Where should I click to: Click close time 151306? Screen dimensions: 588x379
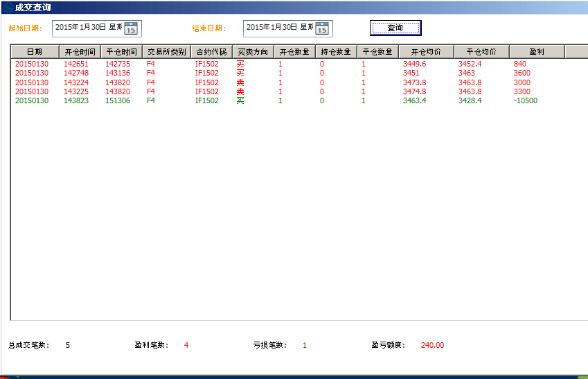coord(118,100)
